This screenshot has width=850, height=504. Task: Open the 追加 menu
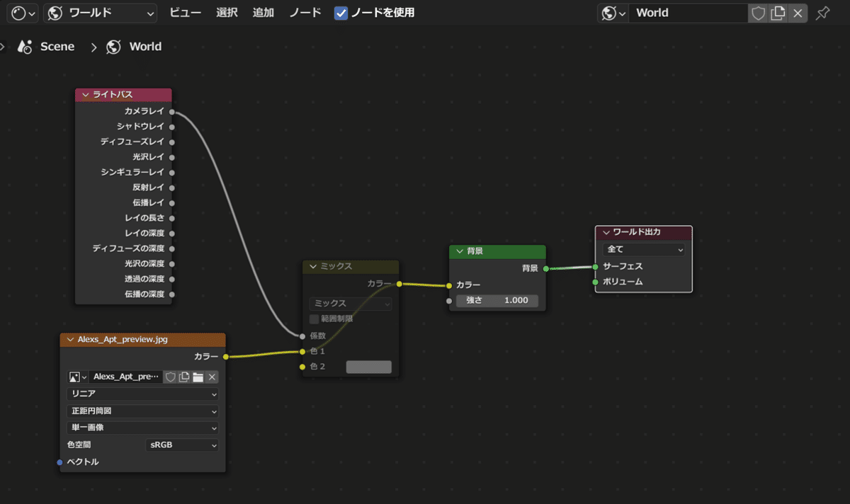(263, 13)
